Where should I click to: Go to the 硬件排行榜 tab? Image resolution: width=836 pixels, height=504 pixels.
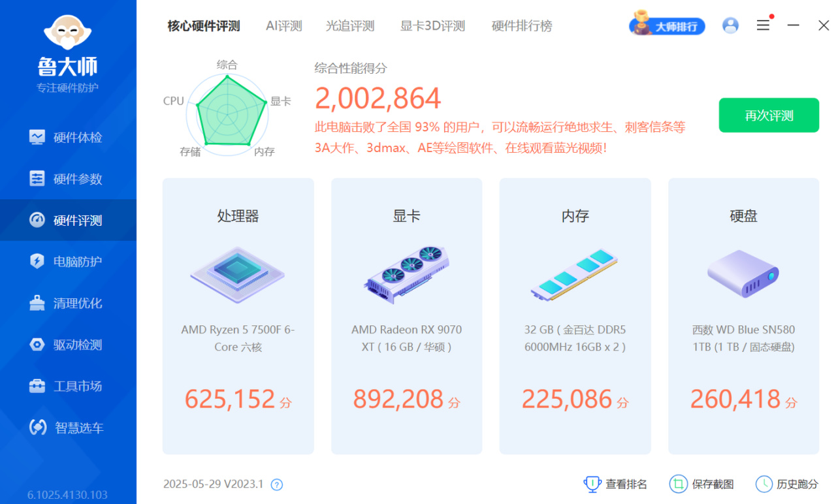coord(522,26)
